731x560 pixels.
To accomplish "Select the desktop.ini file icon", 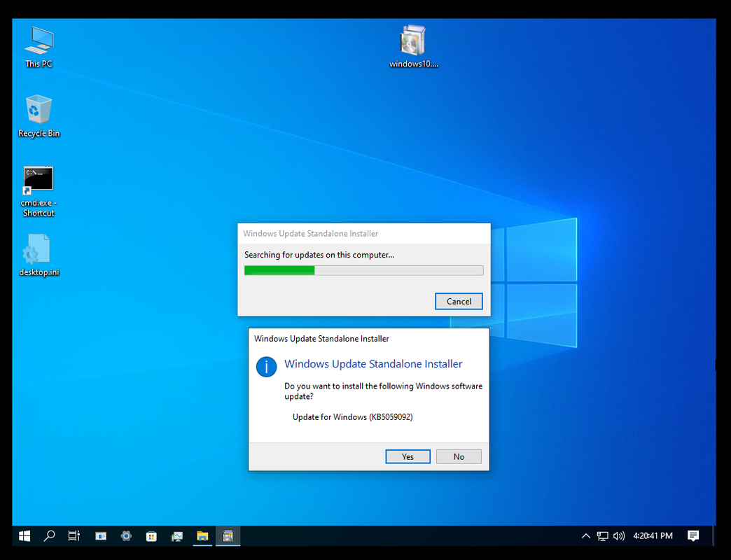I will coord(39,255).
